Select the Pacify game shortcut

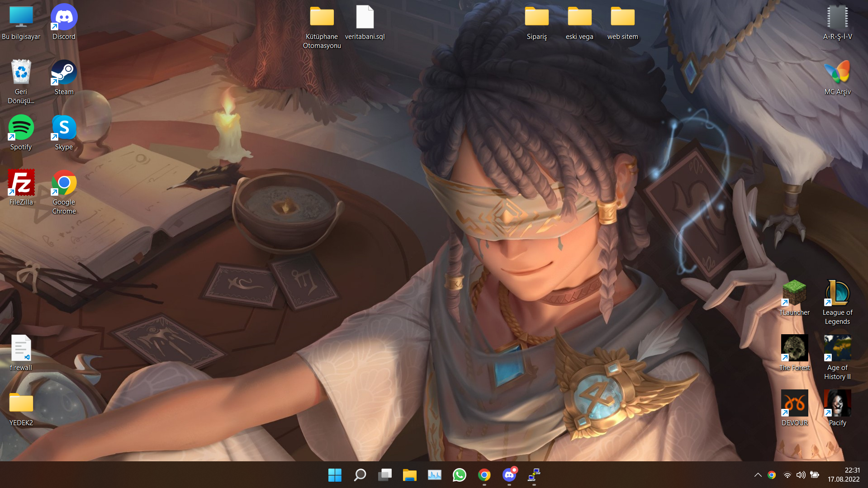[838, 409]
